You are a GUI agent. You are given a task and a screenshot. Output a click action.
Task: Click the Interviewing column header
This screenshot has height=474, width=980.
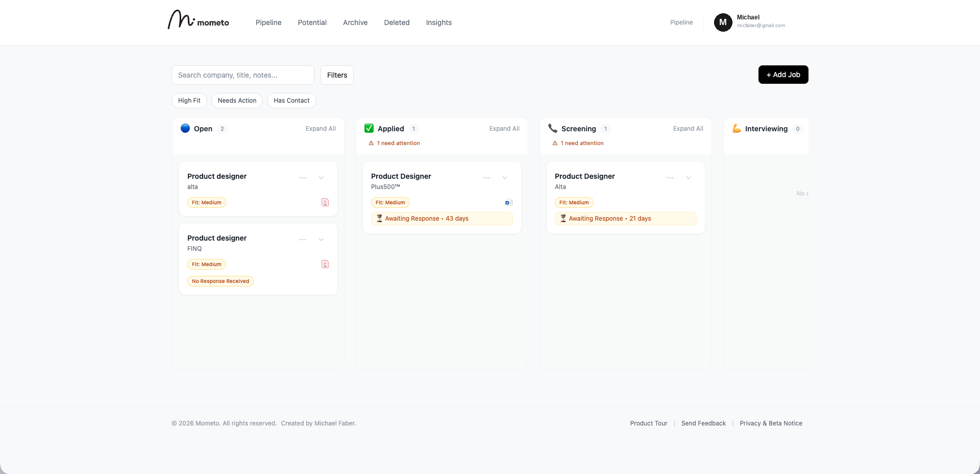click(x=766, y=129)
